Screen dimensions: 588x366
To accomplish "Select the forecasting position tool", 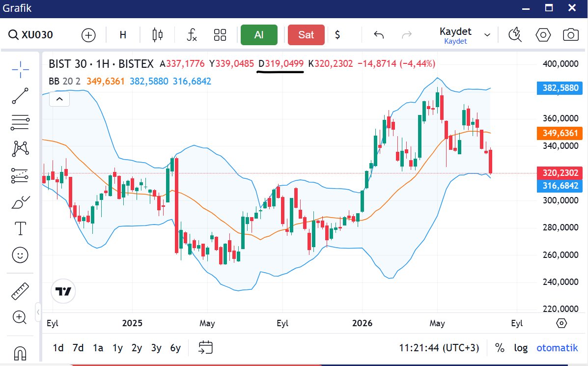I will click(x=20, y=175).
